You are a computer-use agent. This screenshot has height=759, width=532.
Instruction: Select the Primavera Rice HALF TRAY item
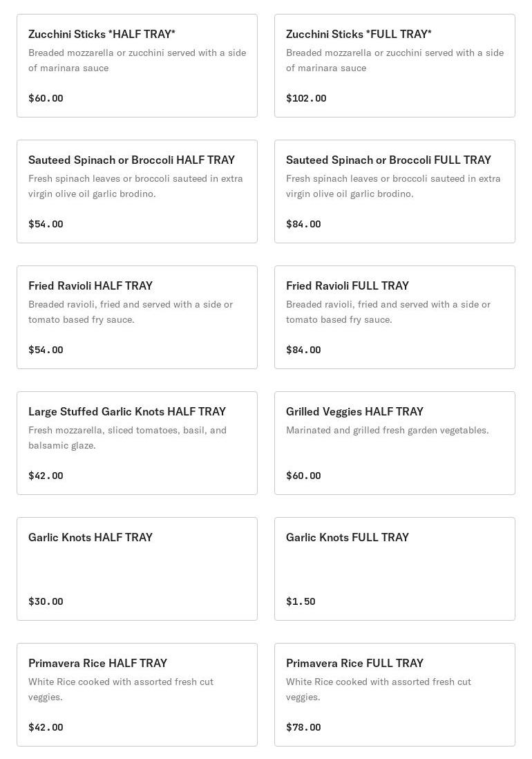tap(97, 663)
